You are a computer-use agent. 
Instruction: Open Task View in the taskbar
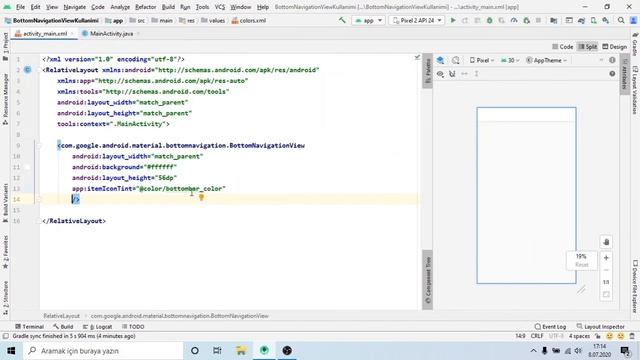217,351
